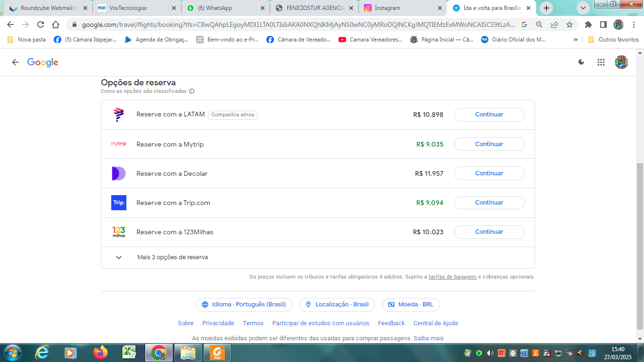644x362 pixels.
Task: Click the address bar URL field
Action: 297,25
